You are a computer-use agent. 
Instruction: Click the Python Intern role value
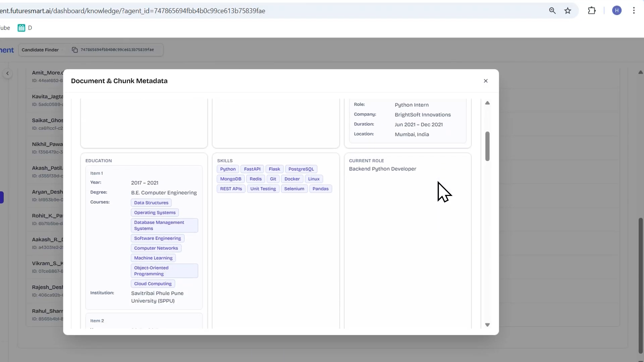pyautogui.click(x=411, y=105)
